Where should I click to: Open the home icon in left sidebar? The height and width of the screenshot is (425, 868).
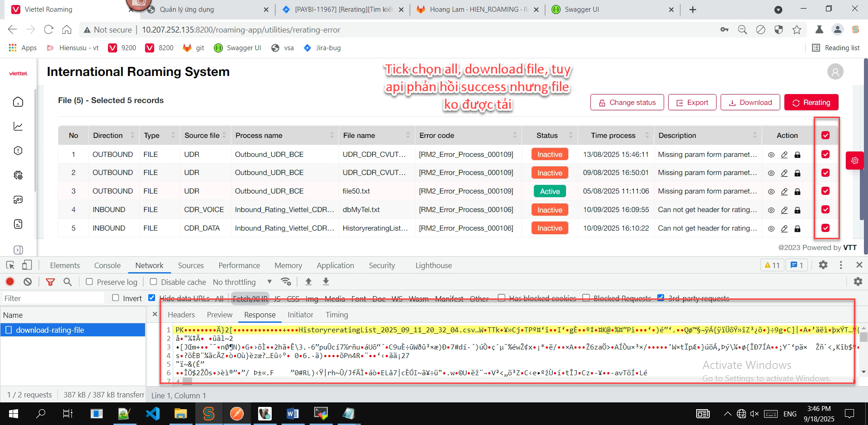18,102
